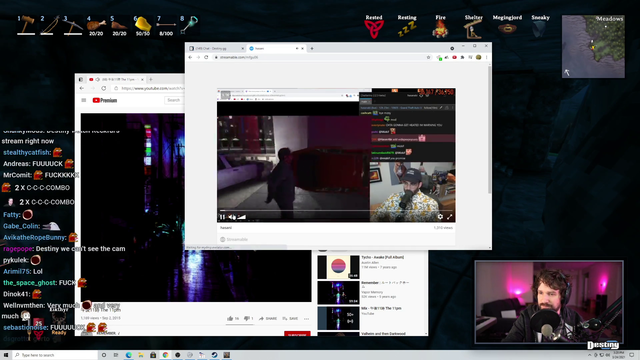This screenshot has height=360, width=640.
Task: Click the Rested status effect icon
Action: pyautogui.click(x=374, y=29)
